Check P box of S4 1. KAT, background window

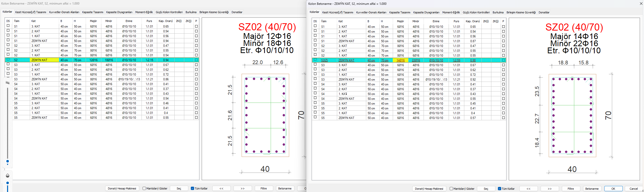coord(196,93)
